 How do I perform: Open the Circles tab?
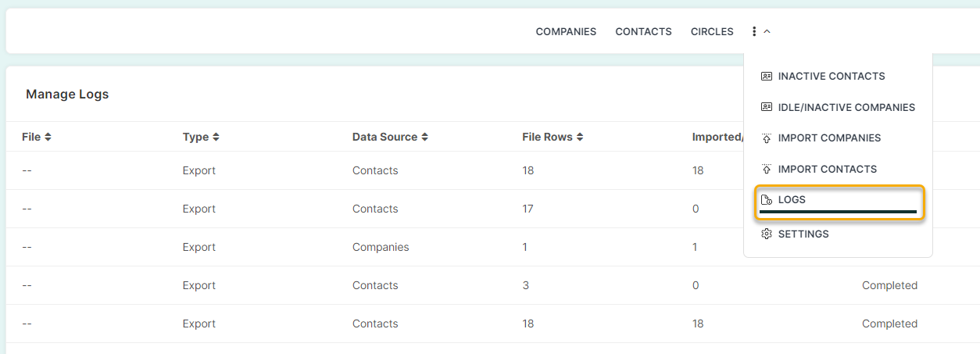tap(712, 32)
